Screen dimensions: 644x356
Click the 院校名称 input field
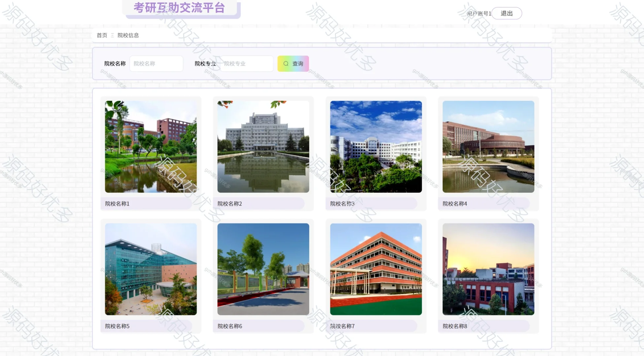coord(156,64)
